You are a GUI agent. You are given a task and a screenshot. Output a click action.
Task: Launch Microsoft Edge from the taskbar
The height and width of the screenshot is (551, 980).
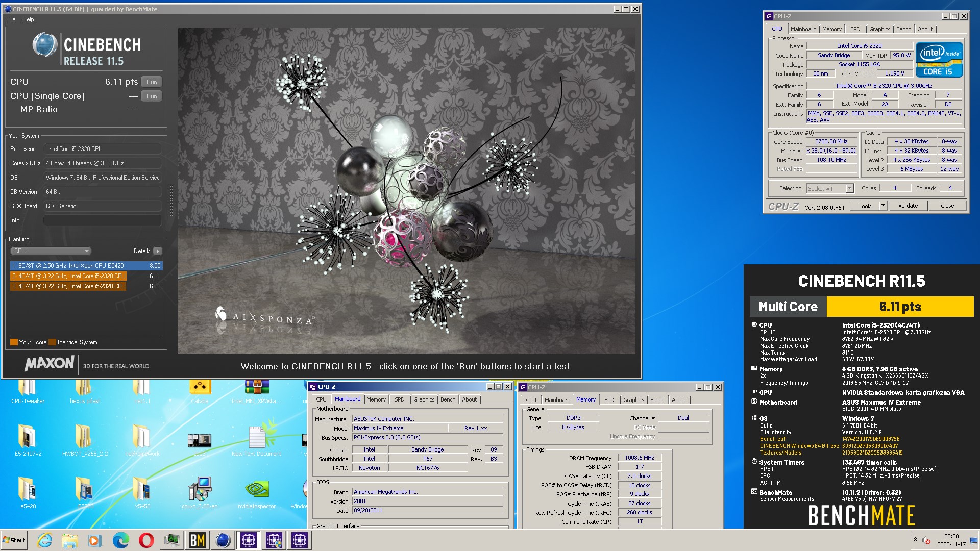120,540
